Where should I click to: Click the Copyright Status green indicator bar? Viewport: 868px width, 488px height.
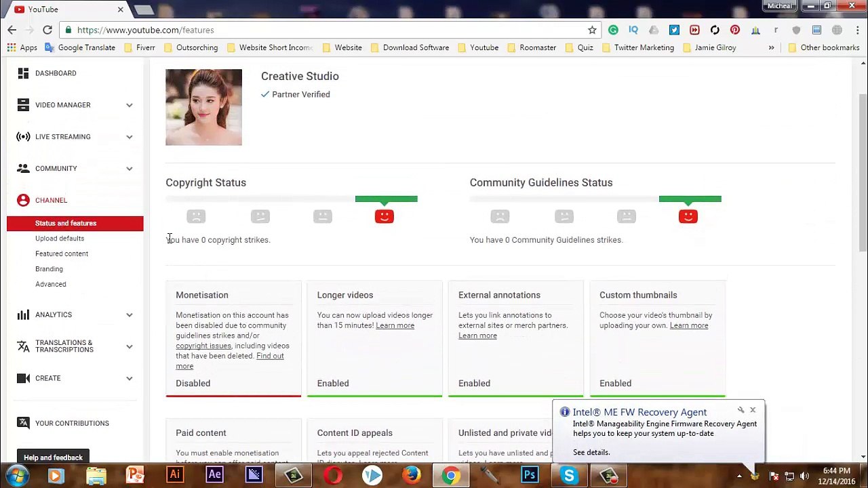coord(387,199)
